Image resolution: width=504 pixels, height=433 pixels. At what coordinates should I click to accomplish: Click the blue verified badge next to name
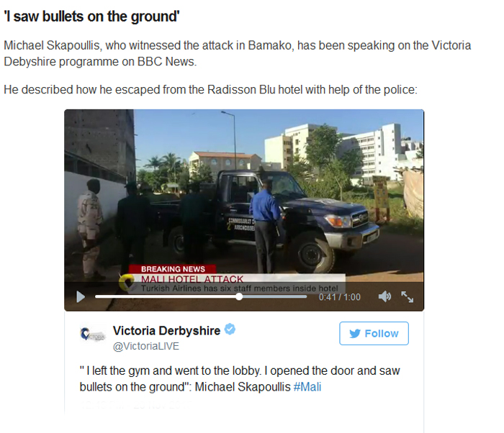230,329
